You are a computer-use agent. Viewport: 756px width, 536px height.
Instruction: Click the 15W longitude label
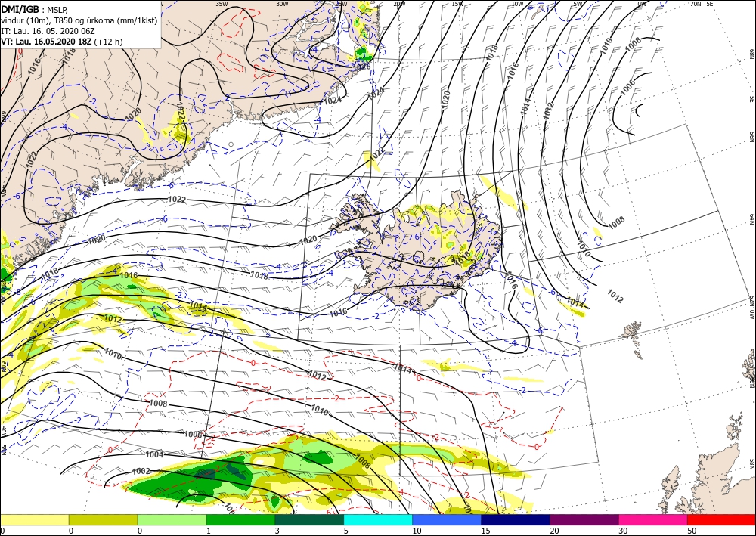[x=457, y=4]
